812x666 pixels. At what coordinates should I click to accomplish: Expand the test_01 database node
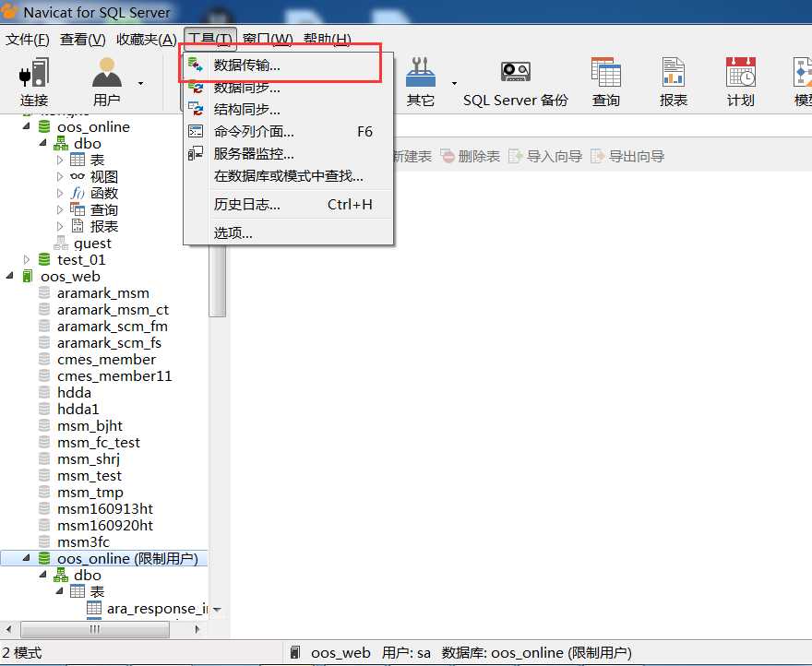click(27, 259)
